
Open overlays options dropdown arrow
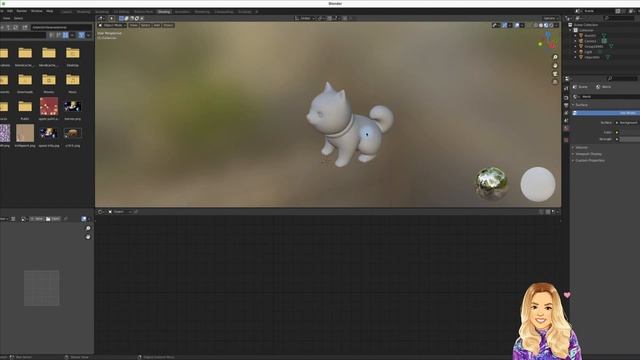click(x=522, y=25)
